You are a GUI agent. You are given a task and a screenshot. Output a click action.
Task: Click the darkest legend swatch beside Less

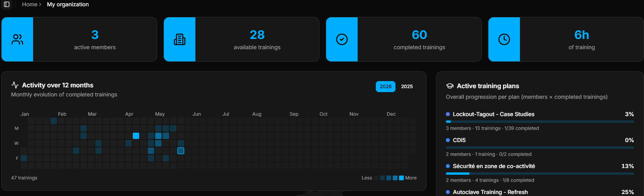pyautogui.click(x=376, y=178)
